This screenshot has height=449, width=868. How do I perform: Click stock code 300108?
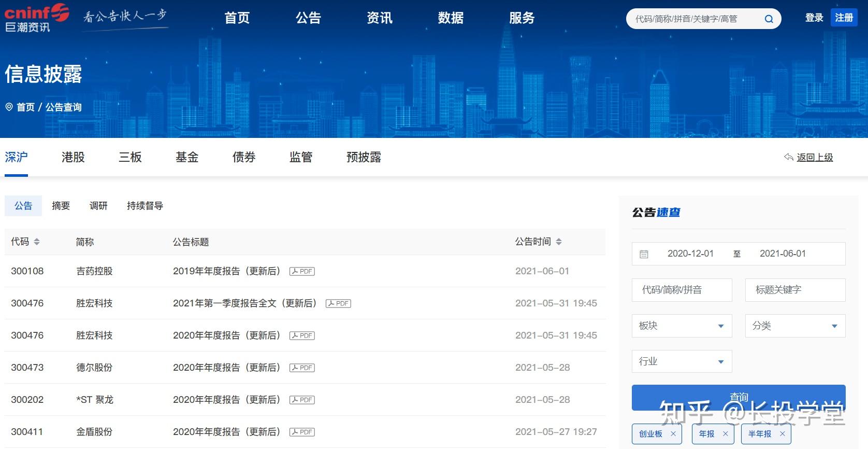pyautogui.click(x=27, y=271)
